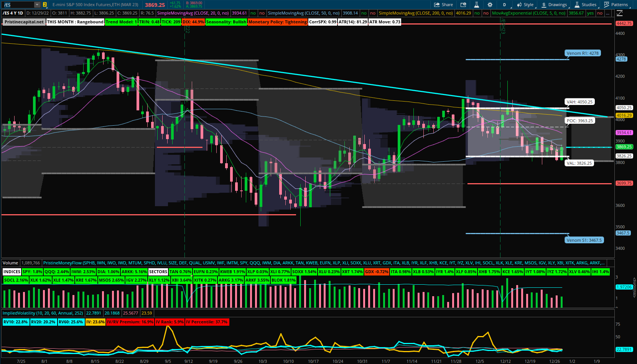Click the price axis scale icon
637x364 pixels.
point(620,13)
